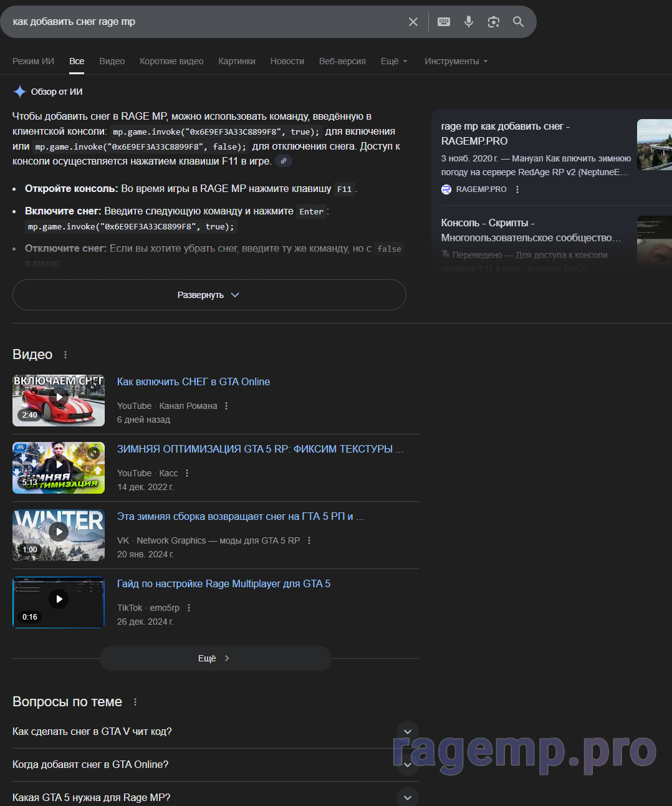The width and height of the screenshot is (672, 806).
Task: Open three-dot menu next to RAGEMP.PRO
Action: [517, 190]
